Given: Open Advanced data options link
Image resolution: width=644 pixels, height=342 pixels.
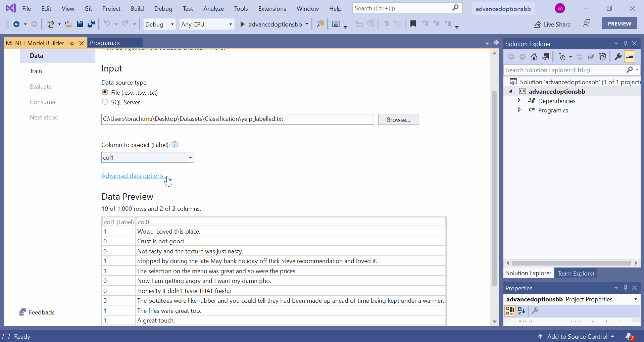Looking at the screenshot, I should pyautogui.click(x=133, y=176).
